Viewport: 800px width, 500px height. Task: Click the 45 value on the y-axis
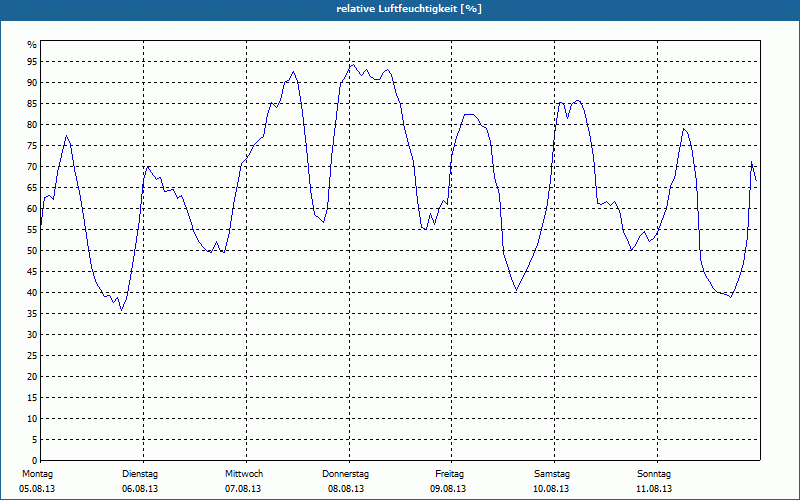32,272
